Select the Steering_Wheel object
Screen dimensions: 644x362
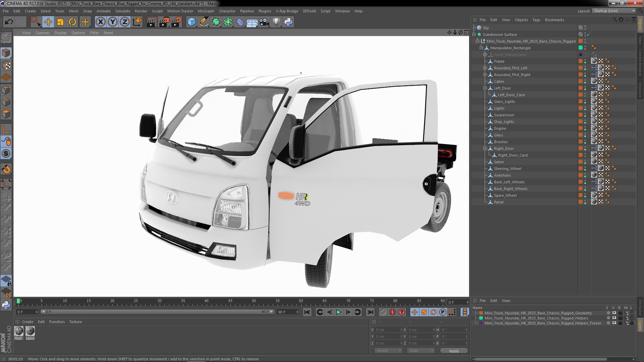[507, 169]
